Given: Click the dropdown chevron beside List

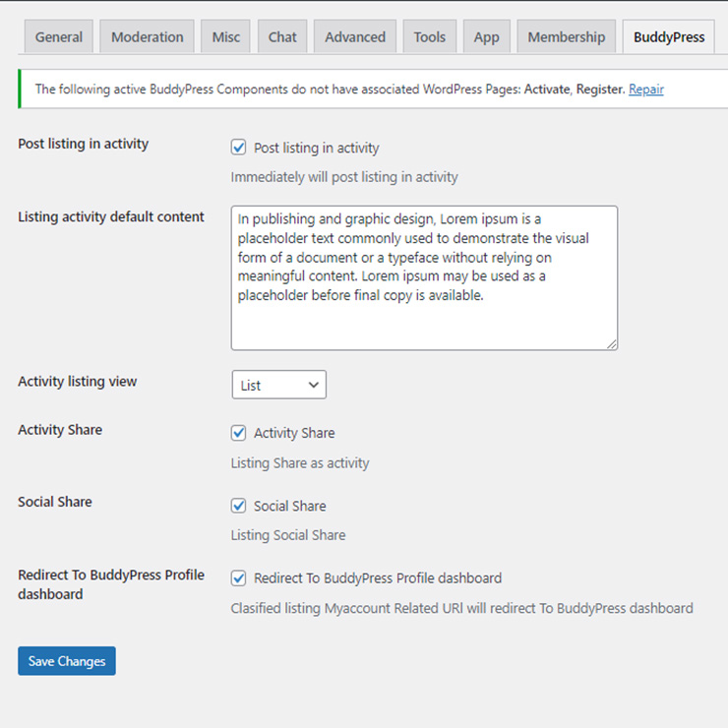Looking at the screenshot, I should (314, 385).
